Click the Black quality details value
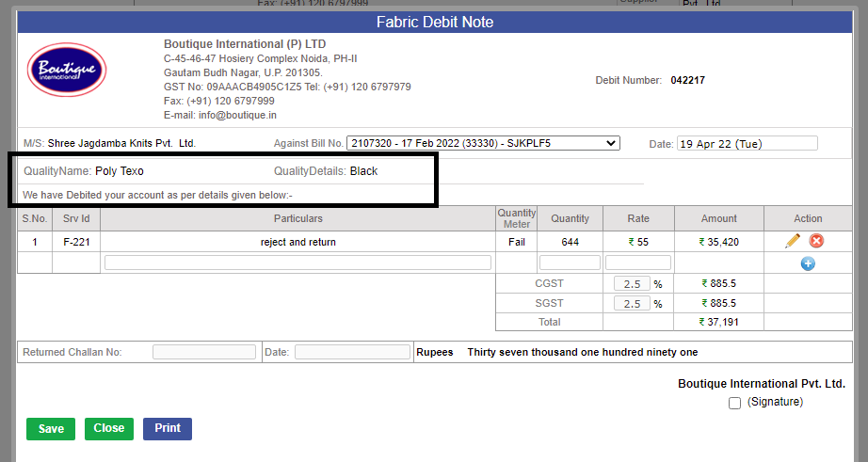Screen dimensions: 868x462 pos(363,171)
